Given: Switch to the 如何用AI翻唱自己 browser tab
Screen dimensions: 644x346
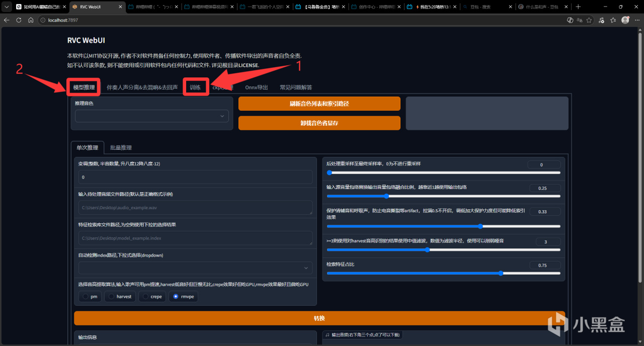Looking at the screenshot, I should [x=40, y=7].
